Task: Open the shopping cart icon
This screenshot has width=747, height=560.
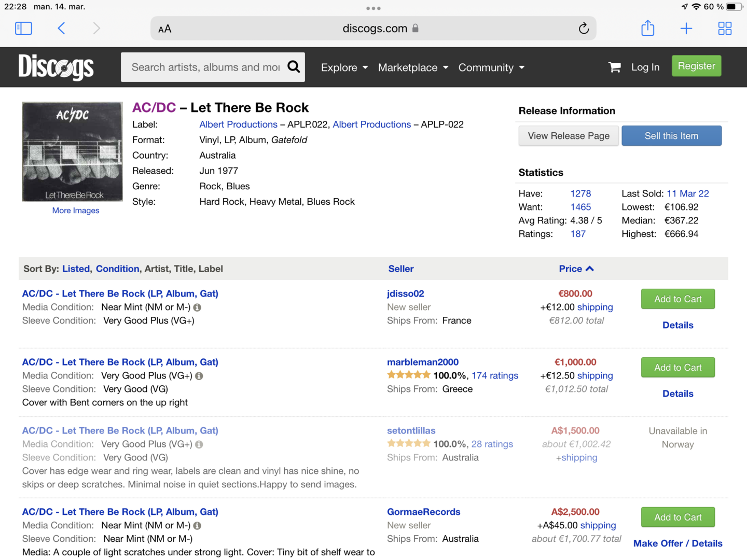Action: click(615, 67)
